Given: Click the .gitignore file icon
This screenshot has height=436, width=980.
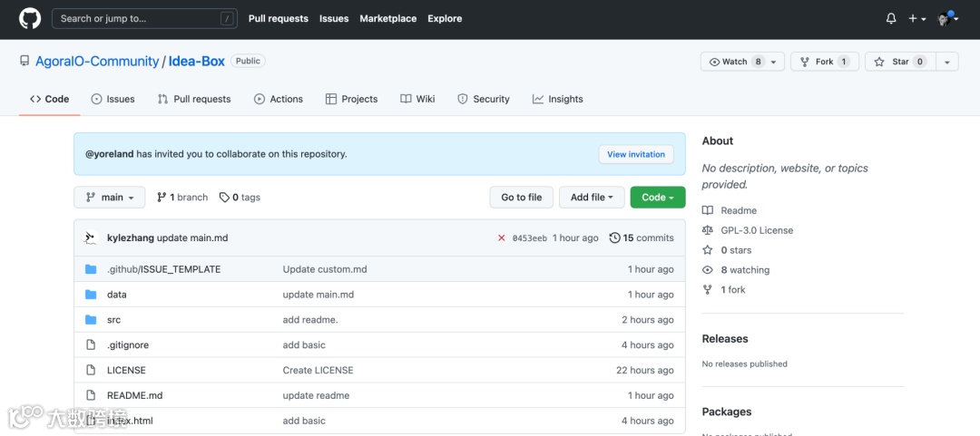Looking at the screenshot, I should tap(91, 344).
